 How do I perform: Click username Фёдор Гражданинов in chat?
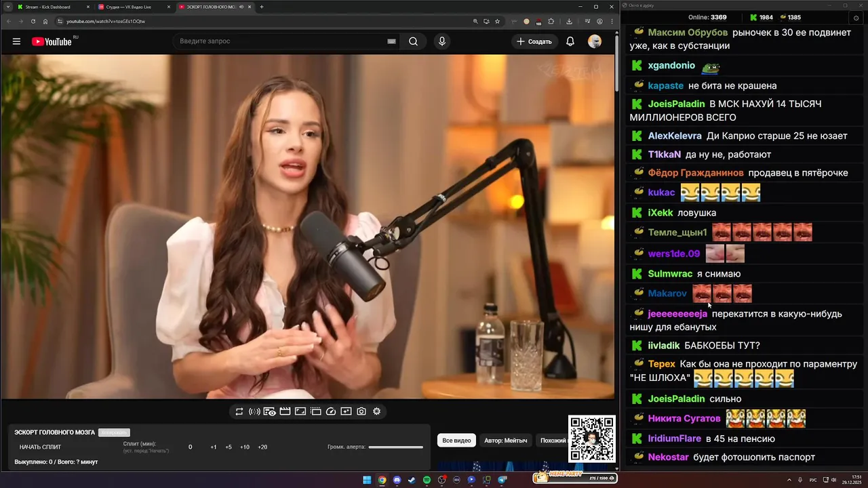pyautogui.click(x=696, y=173)
